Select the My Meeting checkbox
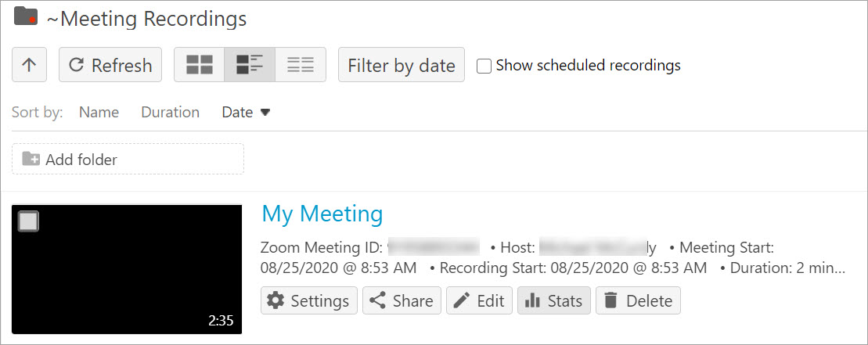868x345 pixels. (28, 221)
